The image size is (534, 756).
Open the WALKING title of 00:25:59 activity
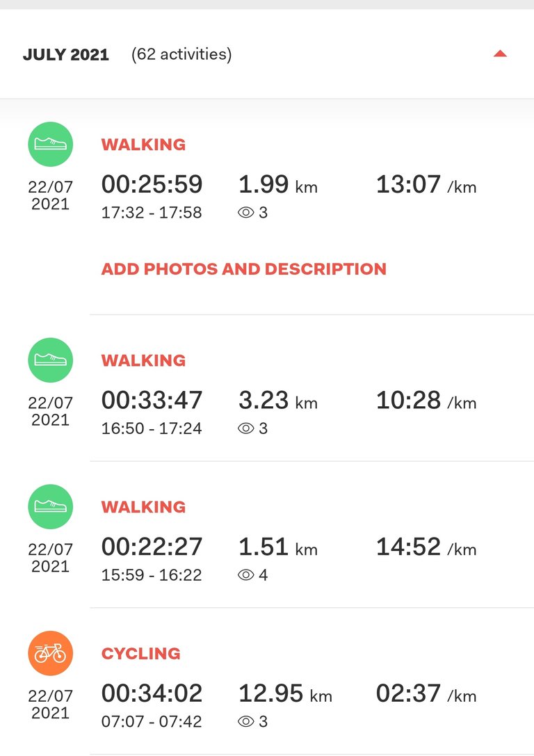(x=143, y=145)
